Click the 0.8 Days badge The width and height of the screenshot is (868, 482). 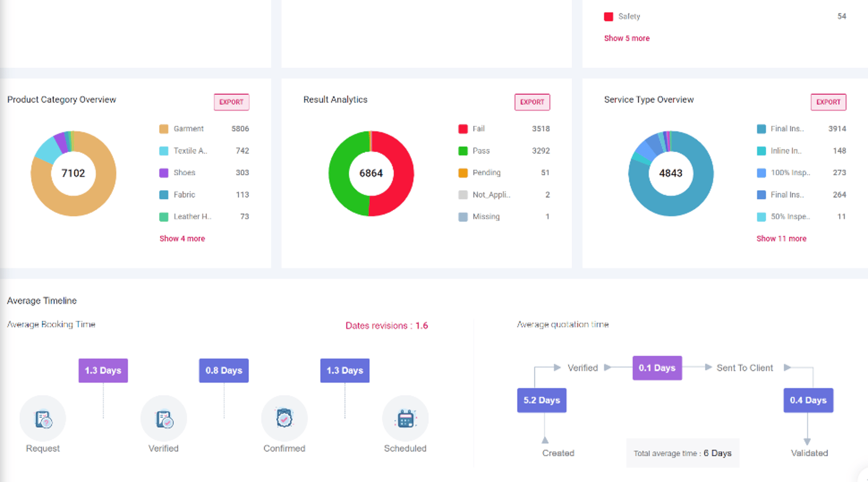coord(224,371)
